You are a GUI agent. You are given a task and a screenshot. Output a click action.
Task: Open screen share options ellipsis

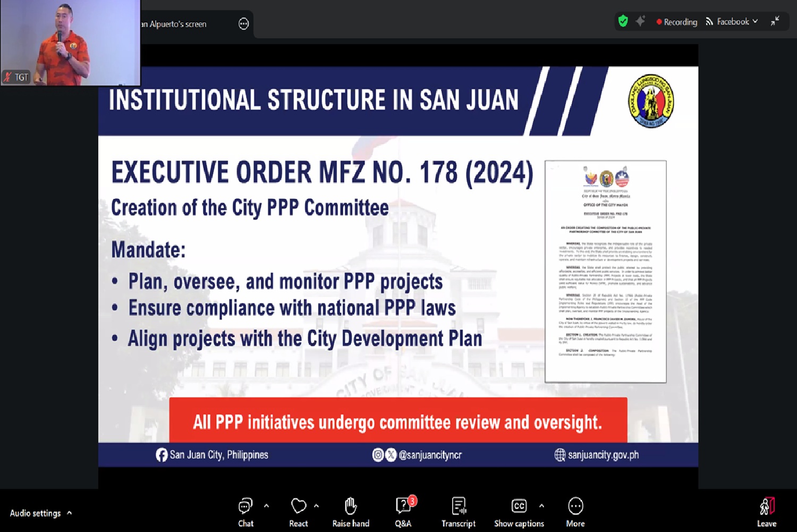coord(243,24)
